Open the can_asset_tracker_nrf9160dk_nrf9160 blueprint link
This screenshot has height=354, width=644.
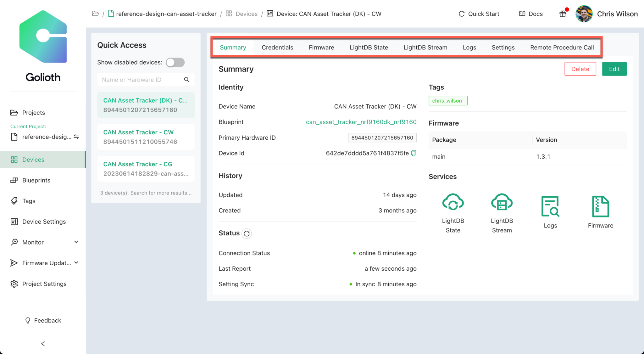pyautogui.click(x=361, y=122)
